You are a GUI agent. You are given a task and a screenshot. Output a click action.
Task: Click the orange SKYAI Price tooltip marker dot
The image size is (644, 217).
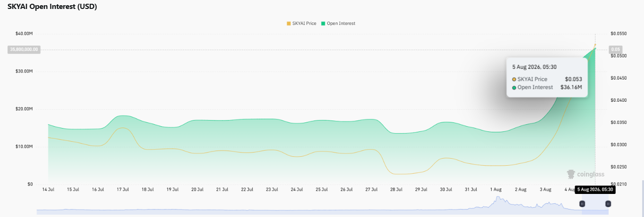[514, 80]
